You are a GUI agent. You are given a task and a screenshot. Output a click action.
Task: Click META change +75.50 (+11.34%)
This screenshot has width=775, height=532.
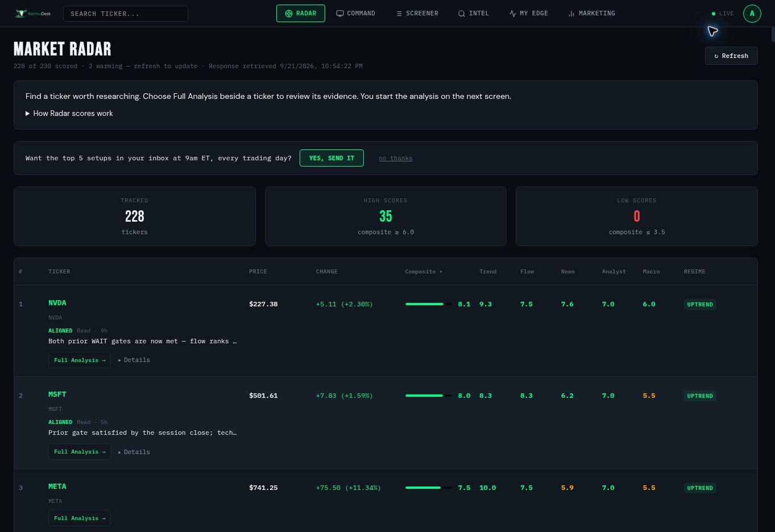pyautogui.click(x=349, y=488)
